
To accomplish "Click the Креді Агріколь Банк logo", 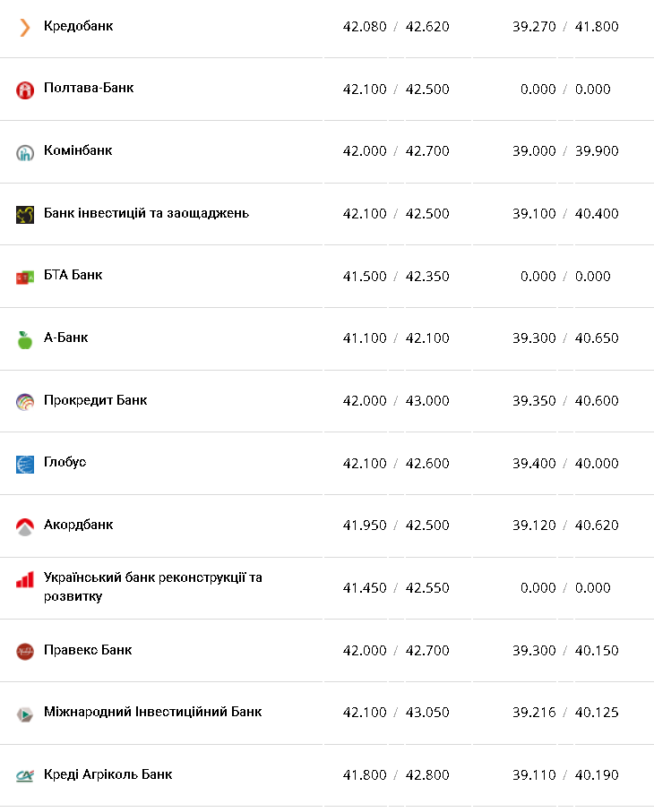I will click(x=24, y=775).
